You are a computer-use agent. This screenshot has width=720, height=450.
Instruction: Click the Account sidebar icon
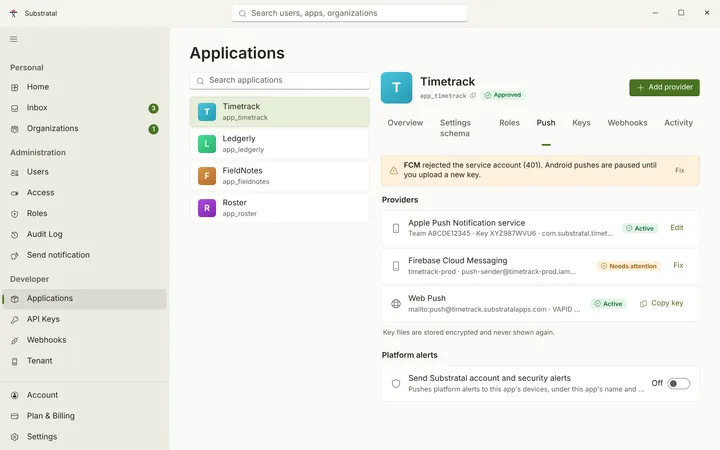coord(15,395)
